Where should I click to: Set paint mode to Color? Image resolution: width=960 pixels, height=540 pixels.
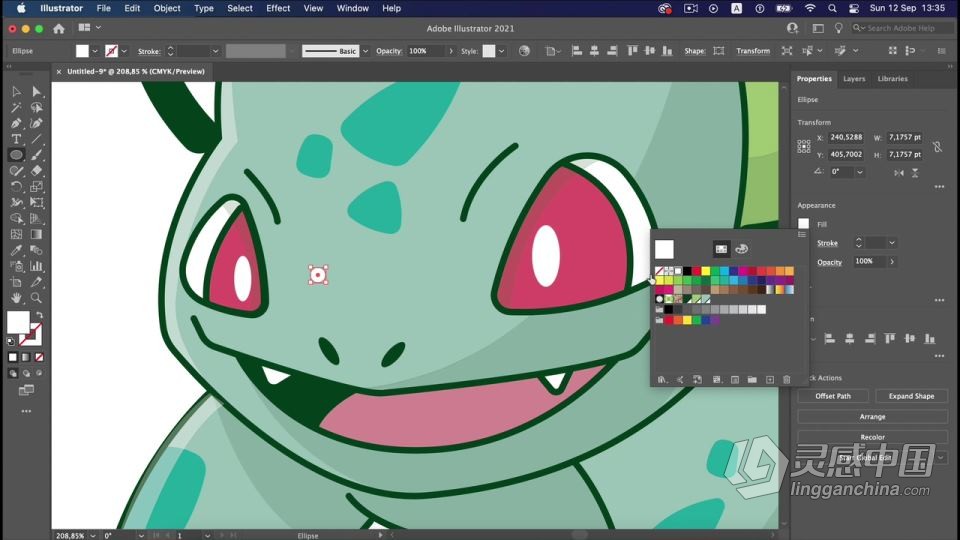tap(13, 357)
